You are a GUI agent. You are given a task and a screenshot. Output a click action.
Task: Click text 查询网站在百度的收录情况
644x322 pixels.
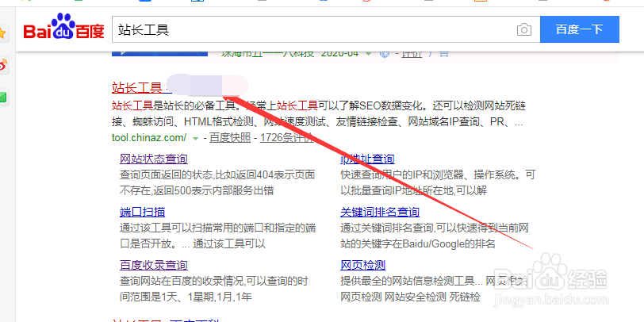pos(181,282)
